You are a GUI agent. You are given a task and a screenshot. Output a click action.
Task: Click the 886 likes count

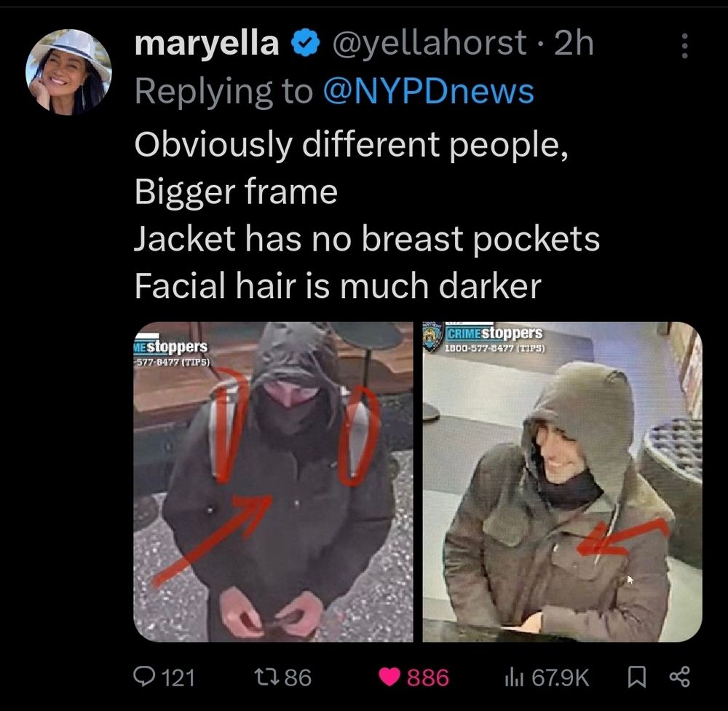click(428, 677)
